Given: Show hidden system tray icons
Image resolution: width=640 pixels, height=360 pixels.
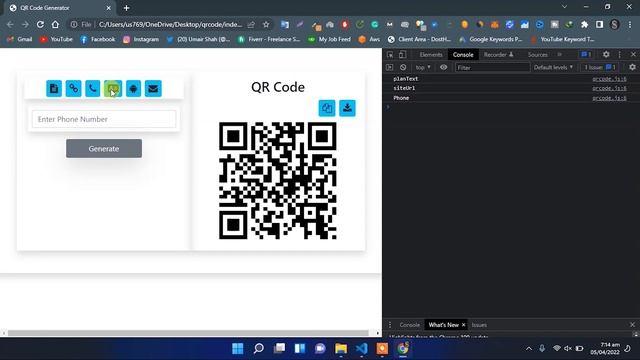Looking at the screenshot, I should pos(529,349).
